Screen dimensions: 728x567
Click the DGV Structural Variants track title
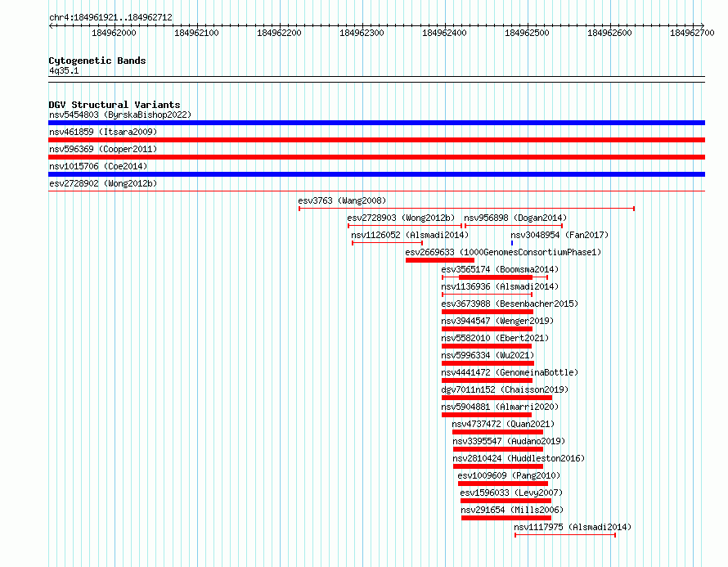115,105
